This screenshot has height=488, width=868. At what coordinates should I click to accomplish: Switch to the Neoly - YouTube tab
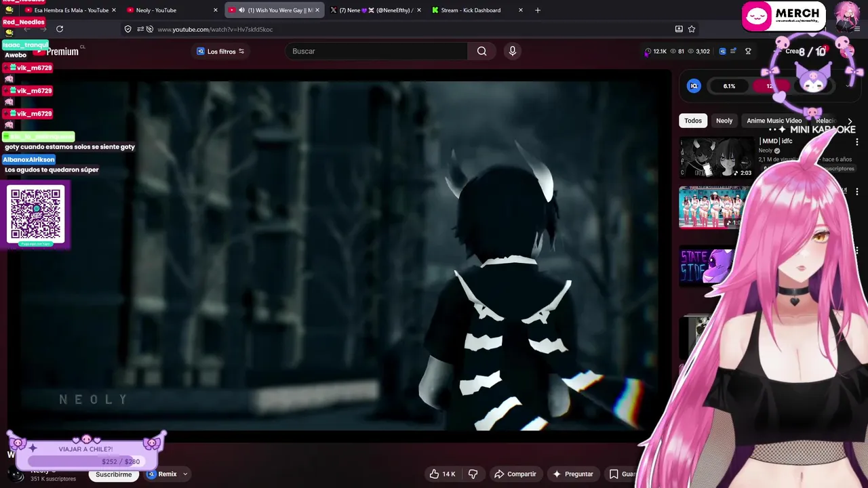[x=173, y=10]
